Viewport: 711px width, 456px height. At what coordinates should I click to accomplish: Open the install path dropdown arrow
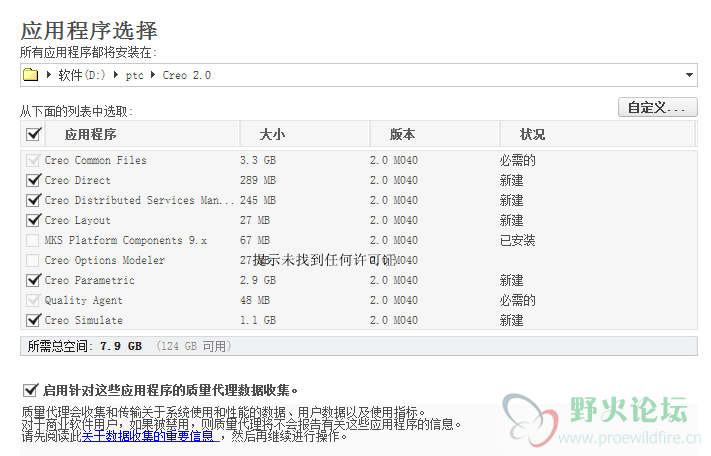point(689,75)
